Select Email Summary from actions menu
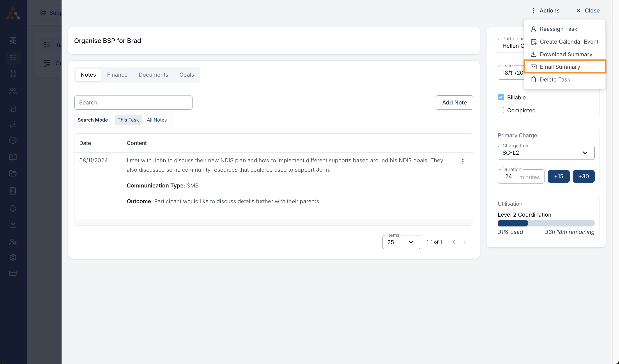This screenshot has height=364, width=619. (x=560, y=67)
